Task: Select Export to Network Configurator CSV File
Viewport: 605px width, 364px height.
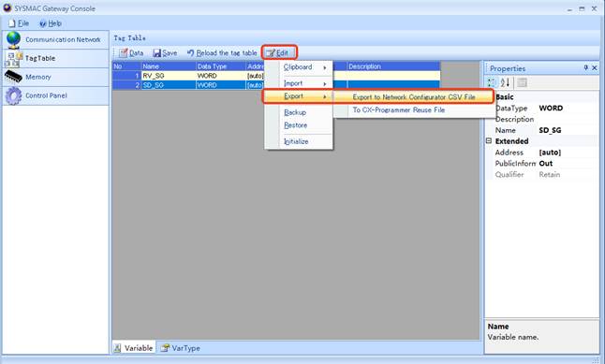Action: click(414, 97)
